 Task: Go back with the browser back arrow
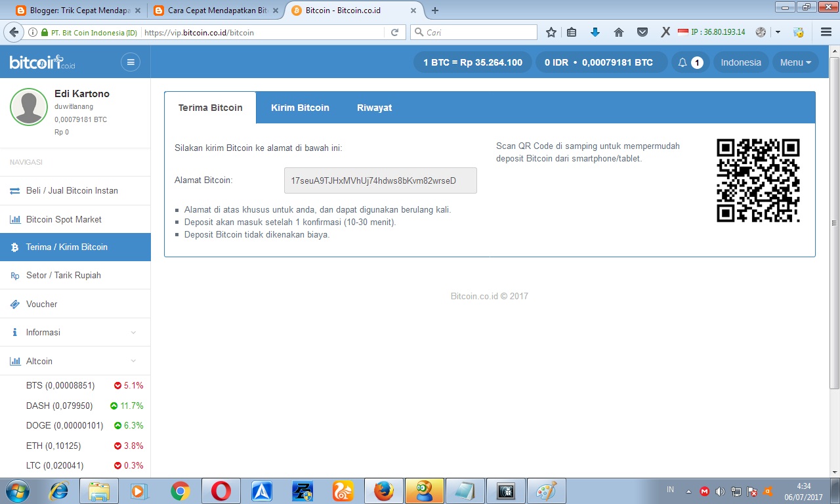[14, 32]
